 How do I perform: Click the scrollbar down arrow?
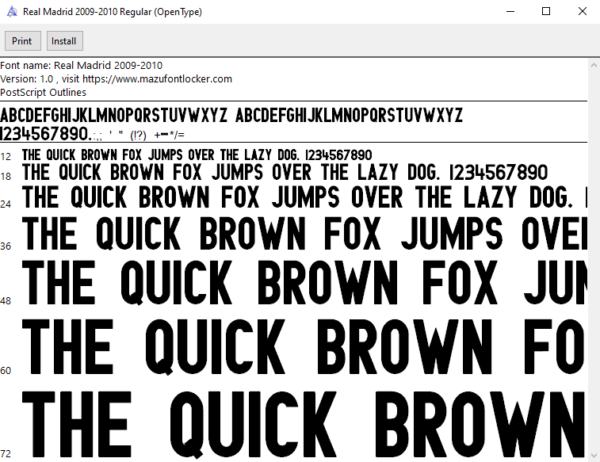[594, 455]
